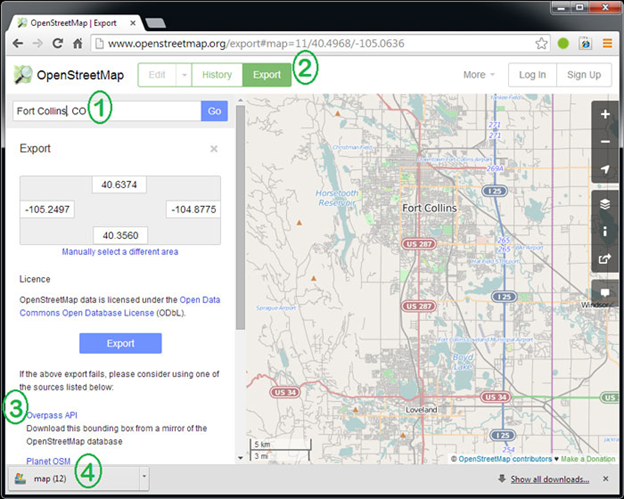Viewport: 624px width, 499px height.
Task: Click the browser Back arrow
Action: click(x=18, y=43)
